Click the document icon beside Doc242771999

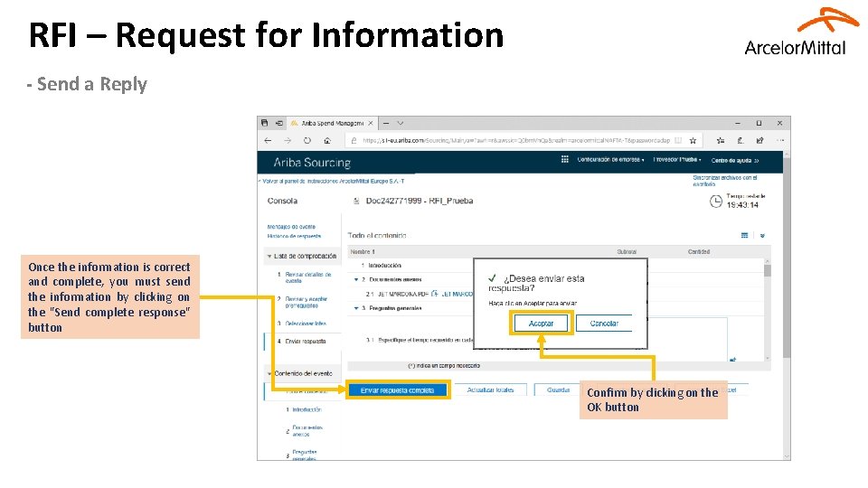click(356, 201)
